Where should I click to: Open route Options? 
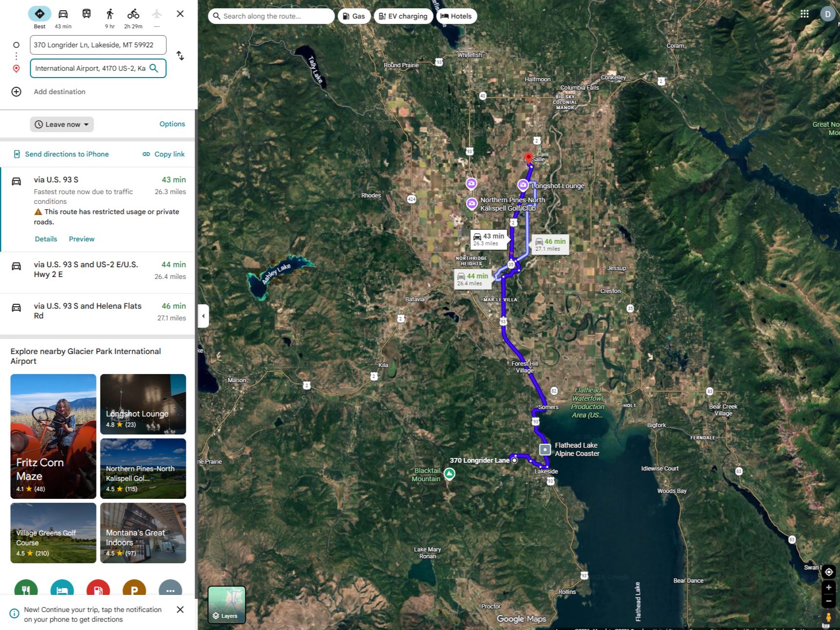point(172,124)
